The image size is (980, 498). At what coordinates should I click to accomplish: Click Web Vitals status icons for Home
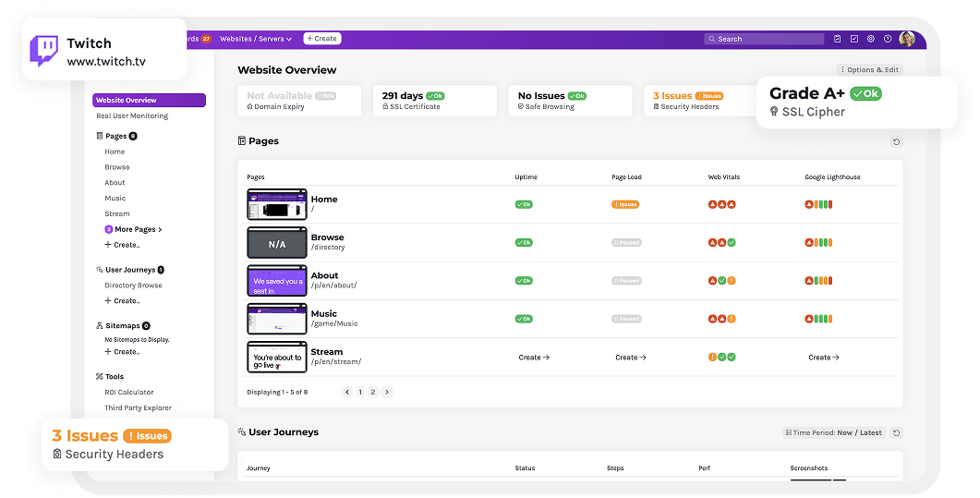coord(721,204)
